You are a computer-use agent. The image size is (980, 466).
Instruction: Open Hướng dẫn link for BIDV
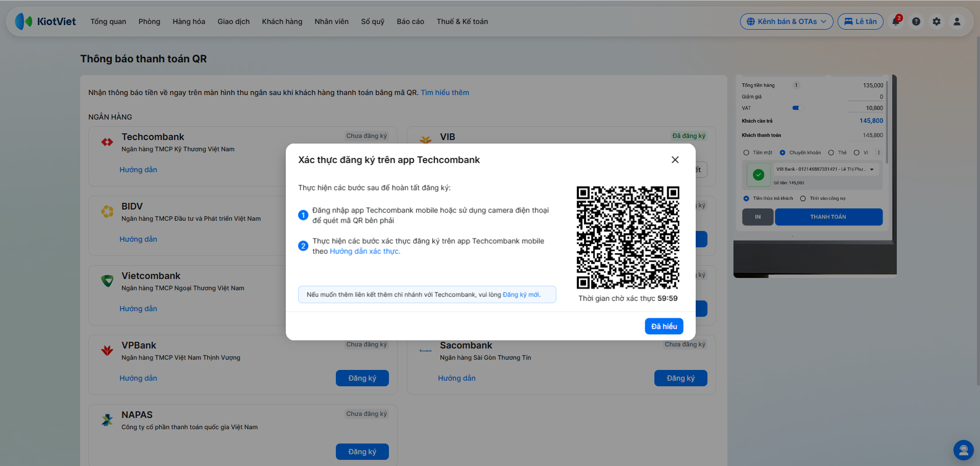(x=138, y=239)
